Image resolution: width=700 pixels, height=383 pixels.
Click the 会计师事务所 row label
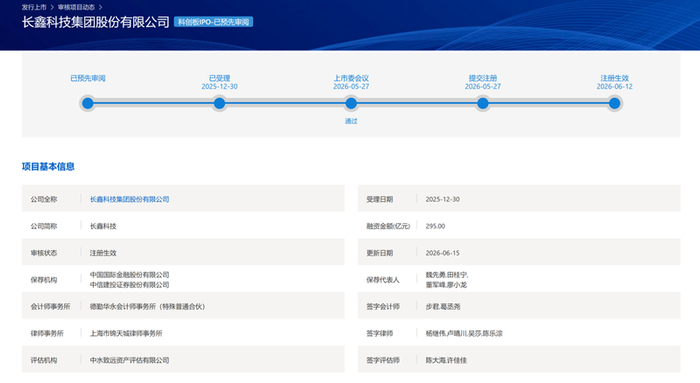[x=50, y=306]
